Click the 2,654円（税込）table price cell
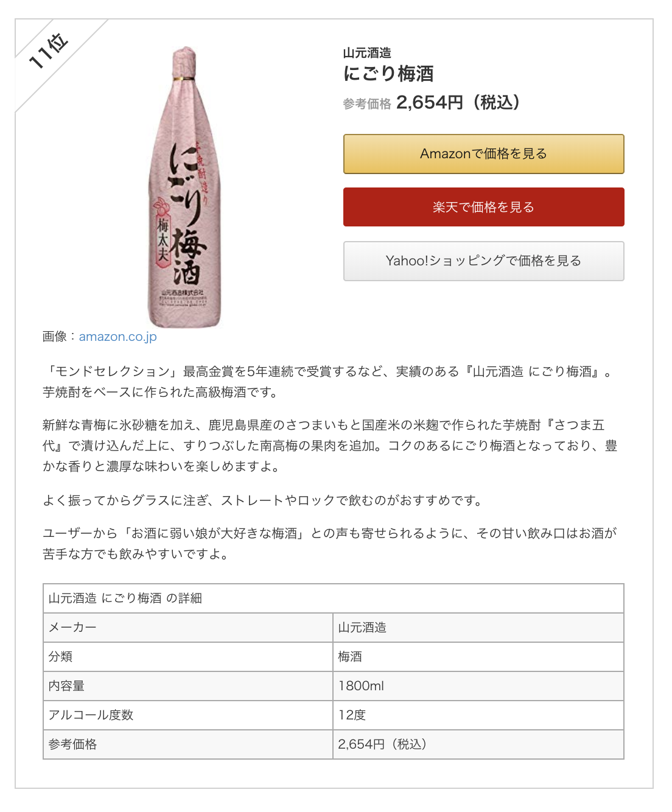The height and width of the screenshot is (812, 672). pos(478,744)
